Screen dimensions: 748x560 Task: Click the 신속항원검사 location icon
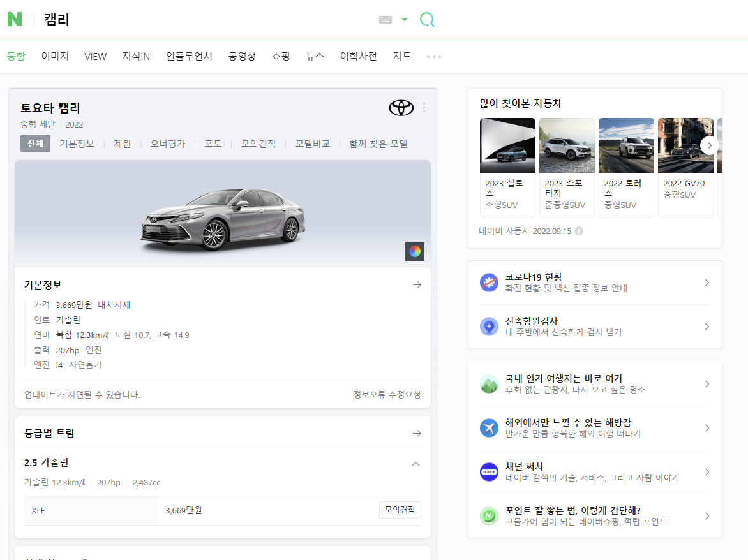(x=489, y=327)
